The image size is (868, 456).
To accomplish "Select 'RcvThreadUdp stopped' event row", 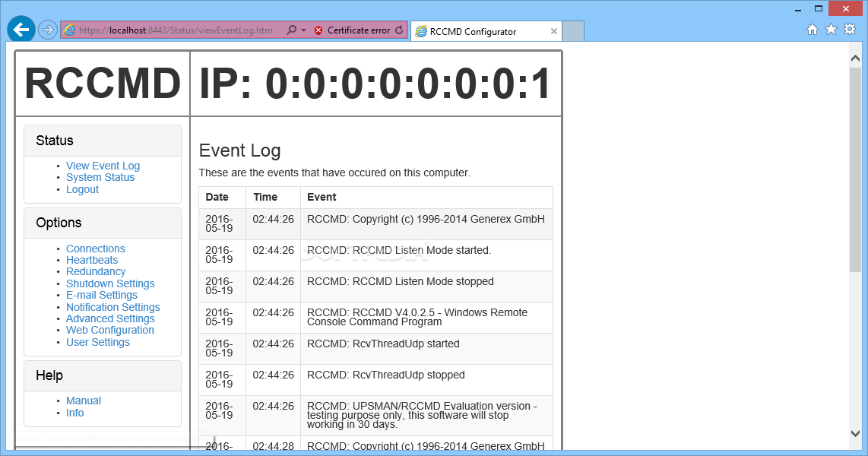I will pos(376,380).
